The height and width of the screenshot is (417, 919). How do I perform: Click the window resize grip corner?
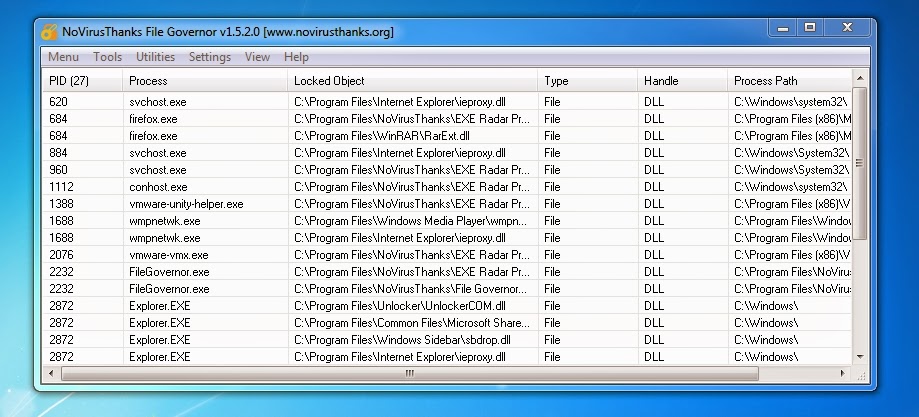[861, 375]
